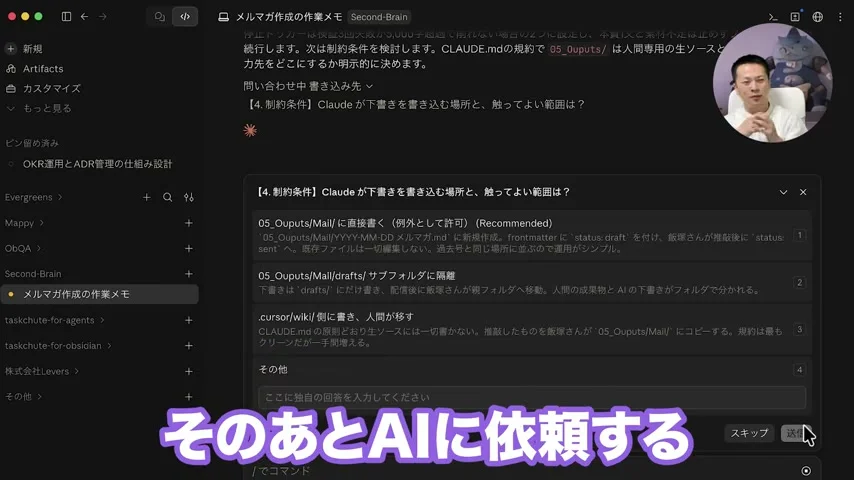
Task: Add new chat in ObQA
Action: coord(188,248)
